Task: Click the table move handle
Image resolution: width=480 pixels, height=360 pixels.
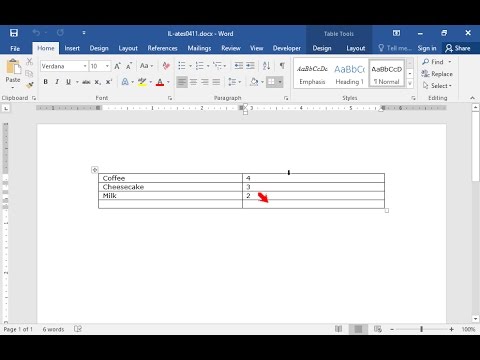Action: (95, 170)
